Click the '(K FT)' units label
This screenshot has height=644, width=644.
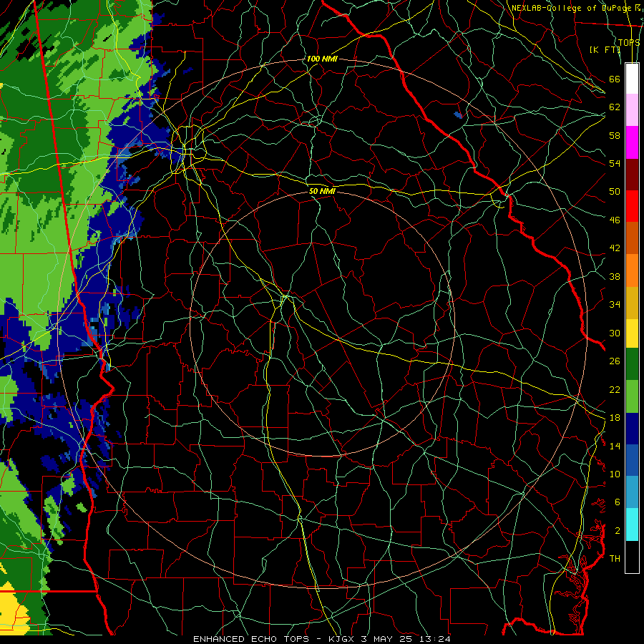point(605,49)
